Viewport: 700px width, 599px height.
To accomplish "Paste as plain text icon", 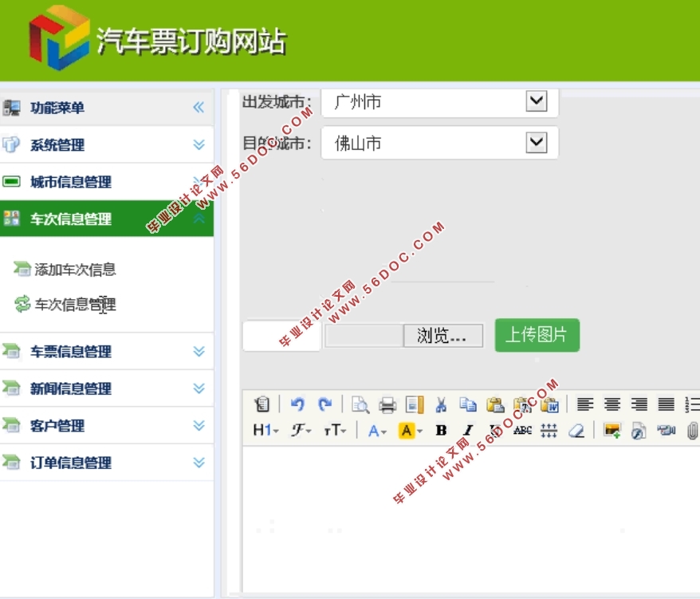I will tap(522, 404).
